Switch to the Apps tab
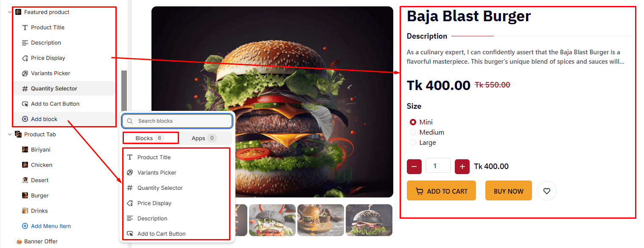 click(x=204, y=138)
